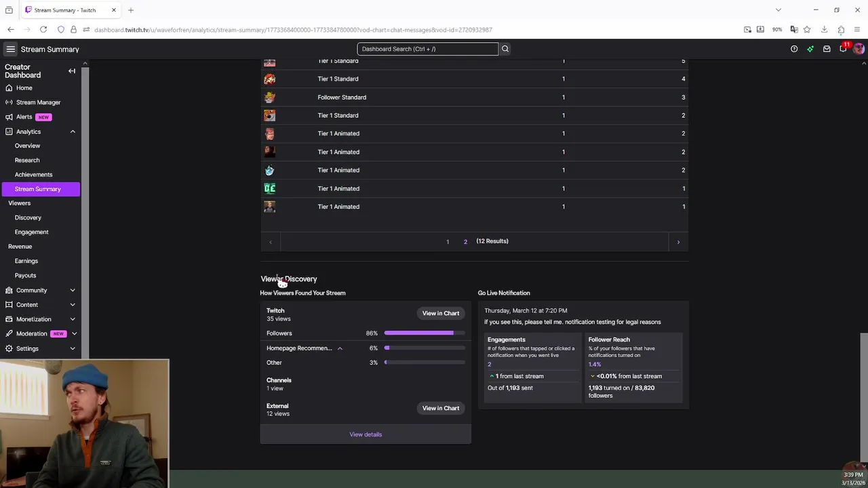Focus the Dashboard Search input field
Screen dimensions: 868x488
pyautogui.click(x=427, y=49)
